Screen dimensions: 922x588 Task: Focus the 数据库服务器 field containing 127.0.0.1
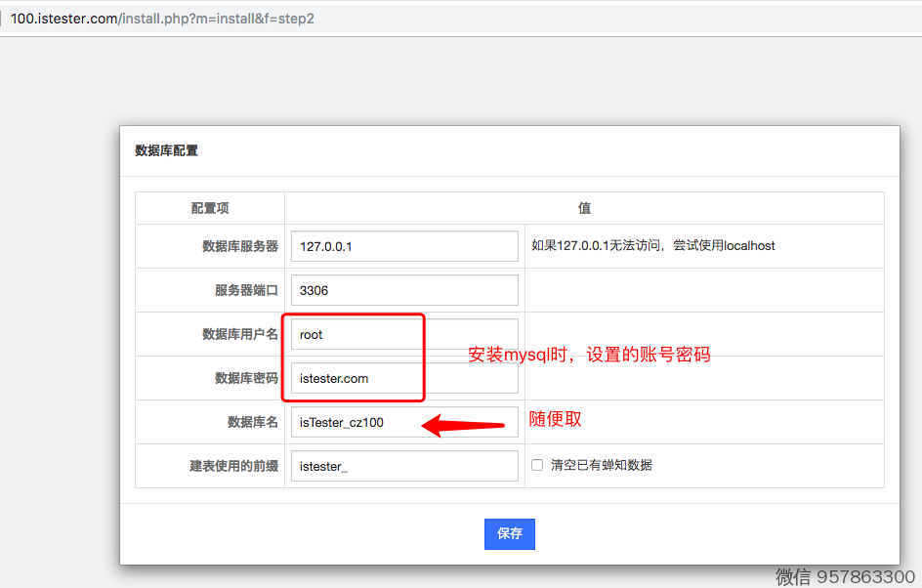coord(404,246)
